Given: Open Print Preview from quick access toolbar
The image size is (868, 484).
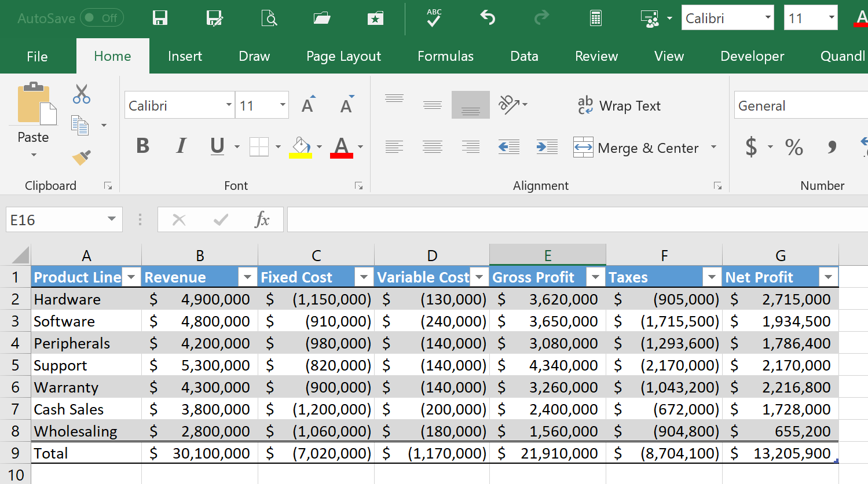Looking at the screenshot, I should 269,18.
